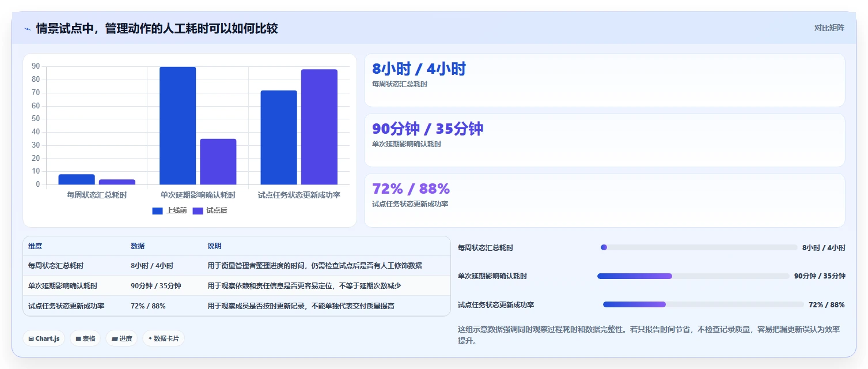Click table cell 单次延期影响确认耗时
The width and height of the screenshot is (868, 369).
63,286
